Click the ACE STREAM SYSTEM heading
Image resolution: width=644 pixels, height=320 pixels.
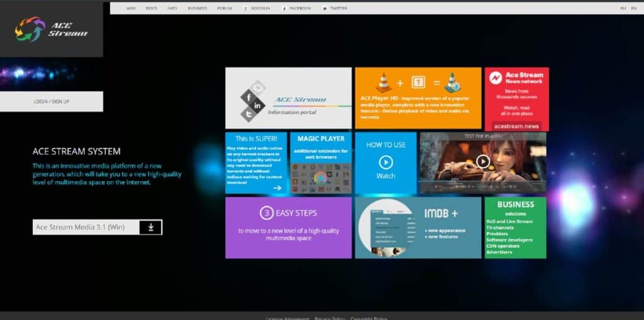(x=76, y=152)
